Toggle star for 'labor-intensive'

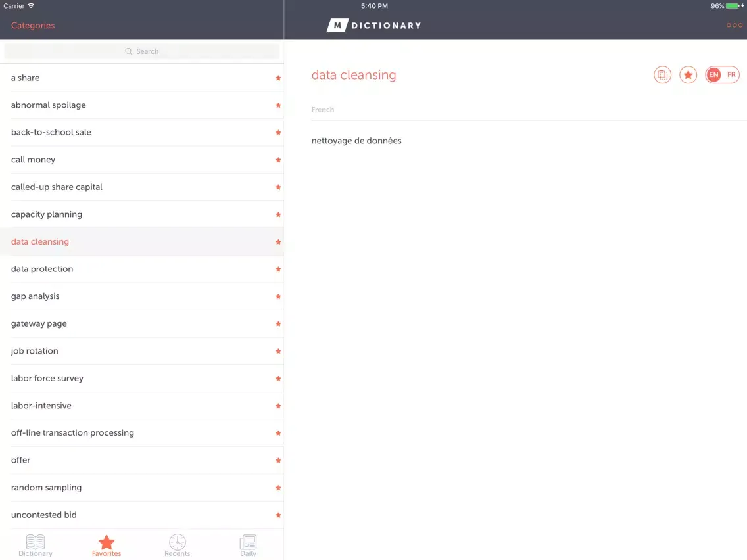pos(278,406)
